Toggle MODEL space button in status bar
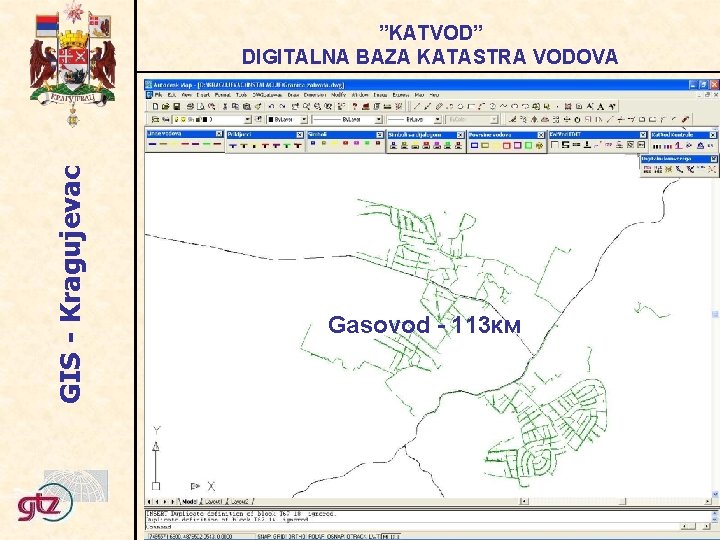The width and height of the screenshot is (720, 540). point(391,536)
